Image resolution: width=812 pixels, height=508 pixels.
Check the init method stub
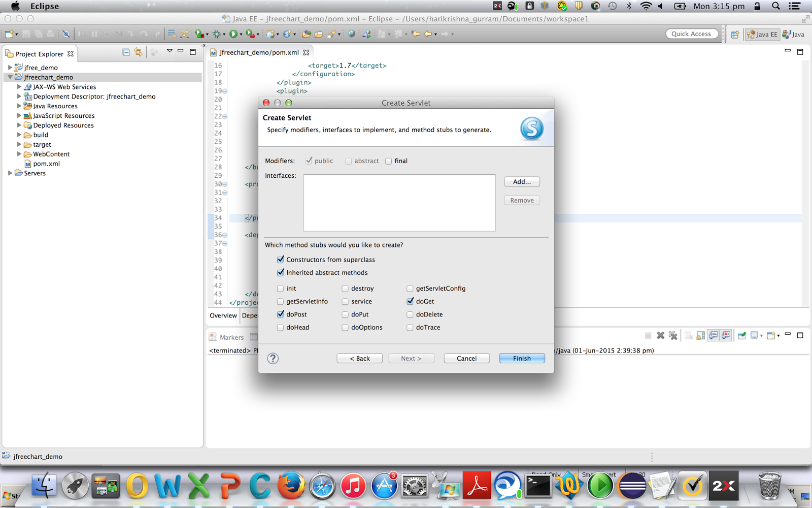(x=280, y=288)
